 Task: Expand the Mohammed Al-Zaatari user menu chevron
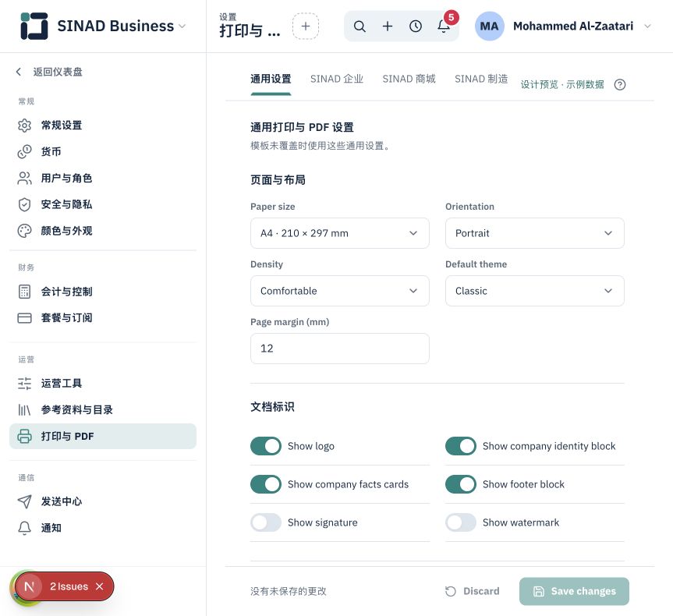tap(648, 27)
